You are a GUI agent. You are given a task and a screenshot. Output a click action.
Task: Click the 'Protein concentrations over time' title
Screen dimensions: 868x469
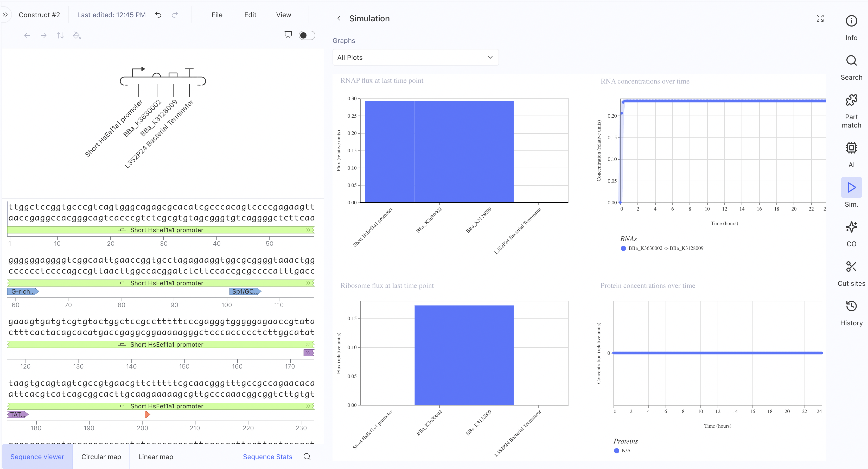648,286
